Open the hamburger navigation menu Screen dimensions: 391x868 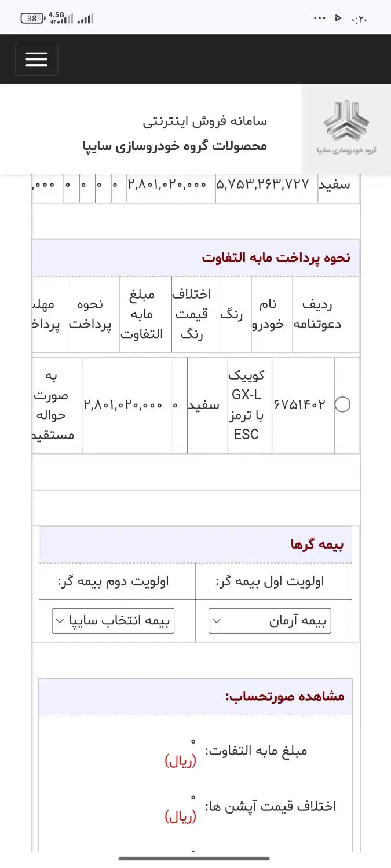click(36, 59)
